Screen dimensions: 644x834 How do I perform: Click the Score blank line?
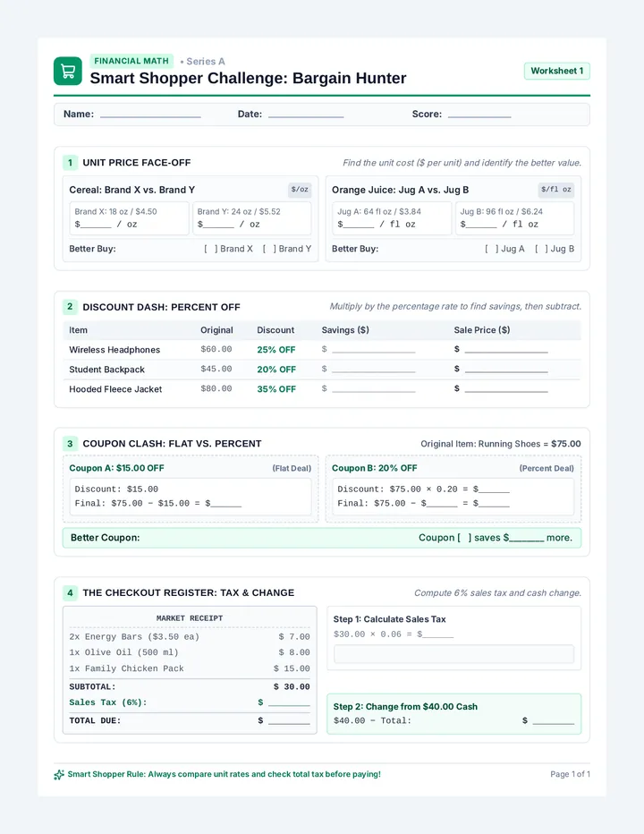click(479, 115)
